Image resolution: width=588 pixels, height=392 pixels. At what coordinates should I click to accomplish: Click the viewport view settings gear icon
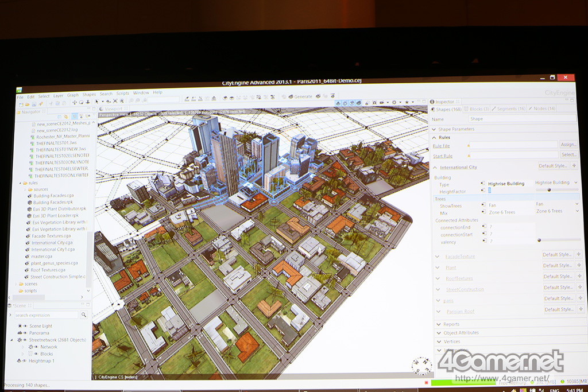[394, 102]
